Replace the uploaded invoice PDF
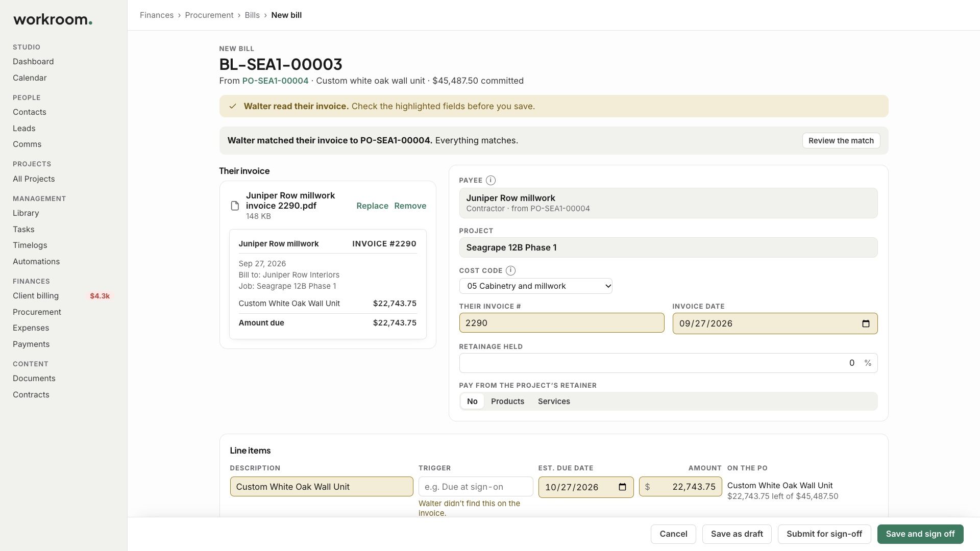The width and height of the screenshot is (980, 551). click(x=372, y=206)
